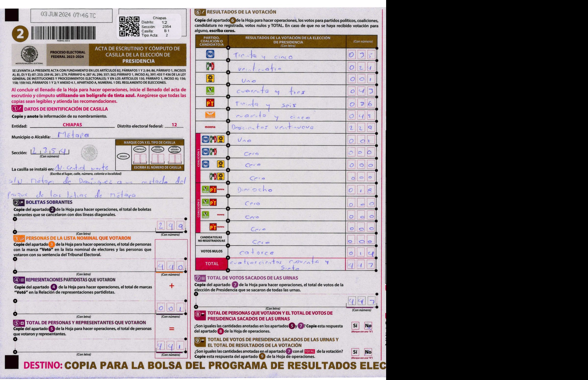Click the handwritten "Doscientos veintinueve" entry
This screenshot has height=380, width=588.
[272, 127]
